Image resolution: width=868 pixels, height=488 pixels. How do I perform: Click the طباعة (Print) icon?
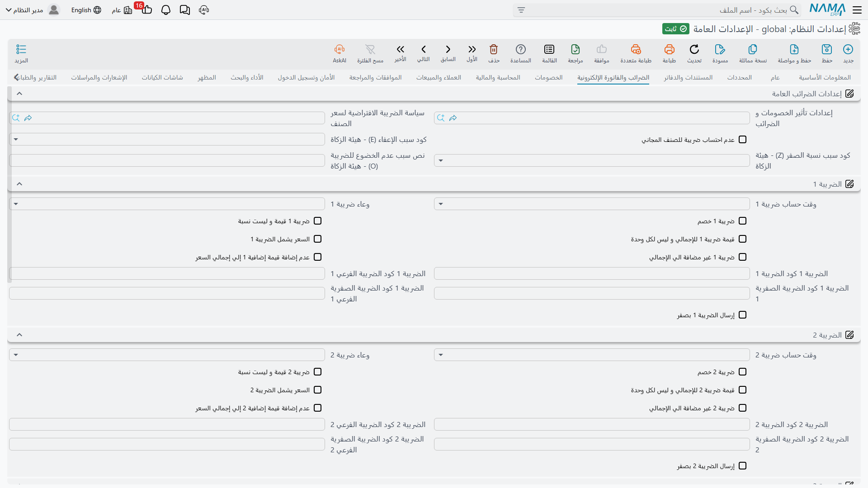(x=669, y=49)
